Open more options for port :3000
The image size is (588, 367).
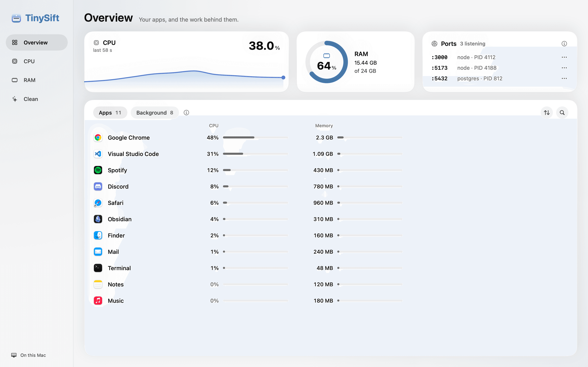564,57
